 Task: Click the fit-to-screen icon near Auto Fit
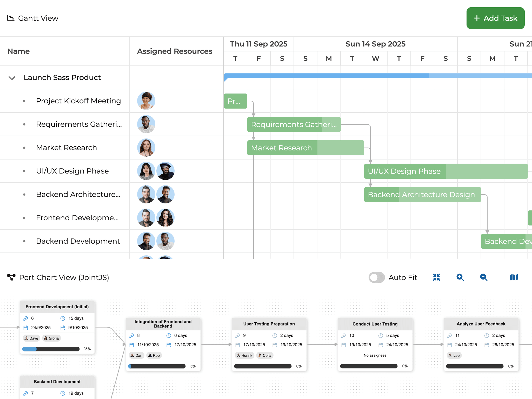tap(436, 277)
